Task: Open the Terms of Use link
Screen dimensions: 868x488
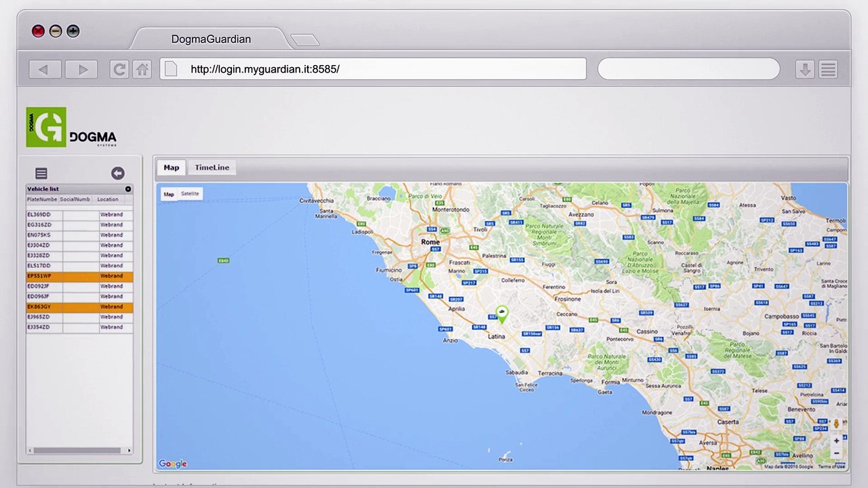Action: point(831,467)
